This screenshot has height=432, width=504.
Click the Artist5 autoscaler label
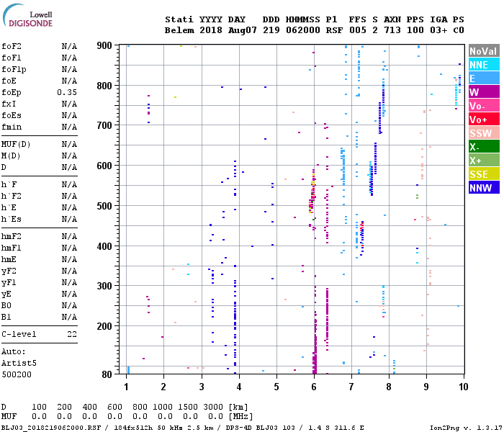19,363
